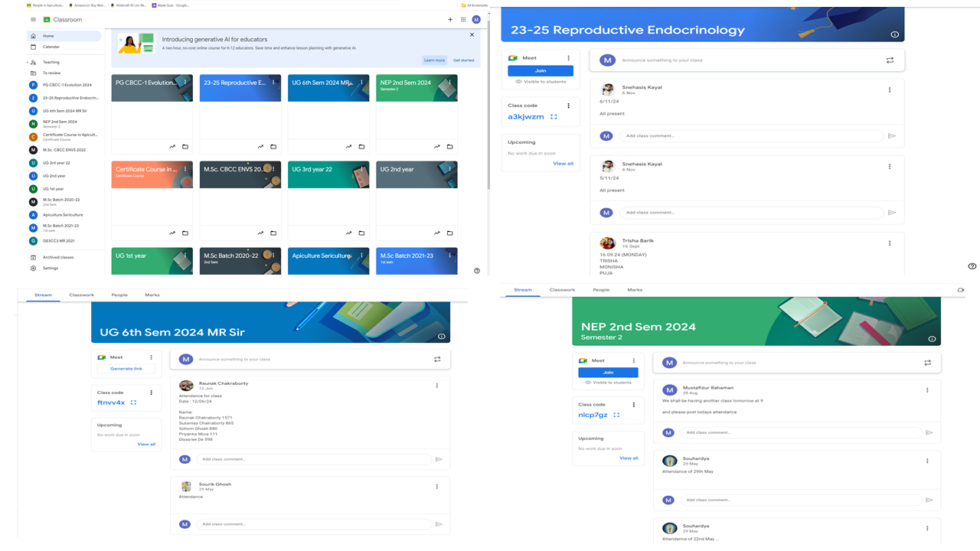Image resolution: width=980 pixels, height=551 pixels.
Task: Switch to Classwork tab above UG 6th Sem banner
Action: click(x=81, y=295)
